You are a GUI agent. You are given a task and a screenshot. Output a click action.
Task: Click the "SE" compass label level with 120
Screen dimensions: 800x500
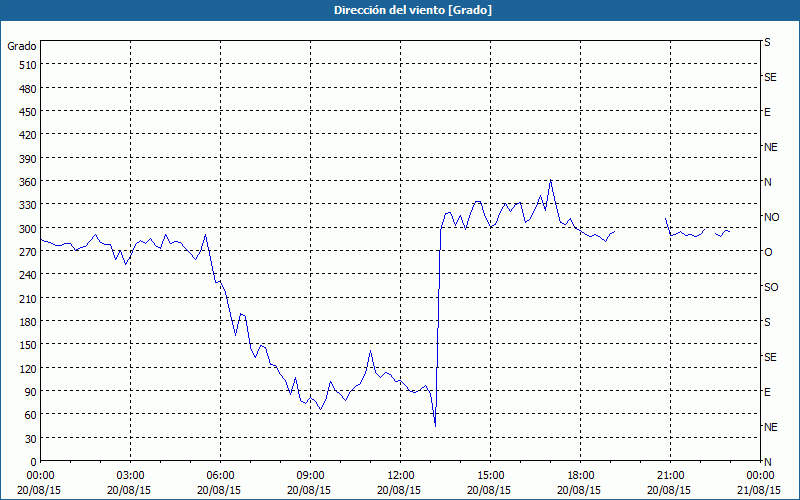pos(770,357)
